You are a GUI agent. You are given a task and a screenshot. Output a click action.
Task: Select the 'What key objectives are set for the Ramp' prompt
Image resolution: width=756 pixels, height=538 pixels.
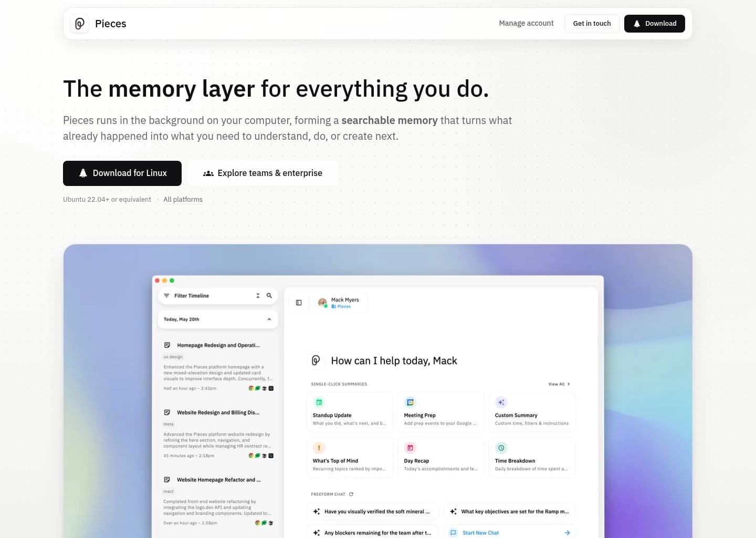(510, 512)
